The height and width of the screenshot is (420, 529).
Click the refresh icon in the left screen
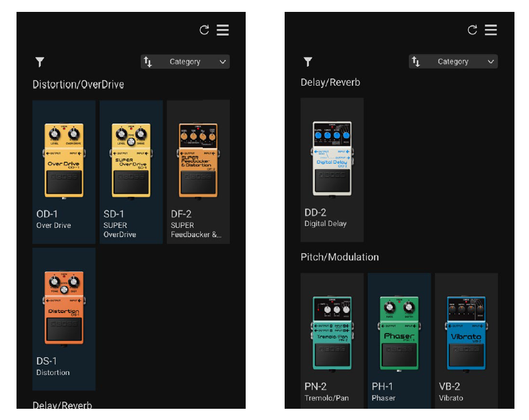[x=204, y=30]
